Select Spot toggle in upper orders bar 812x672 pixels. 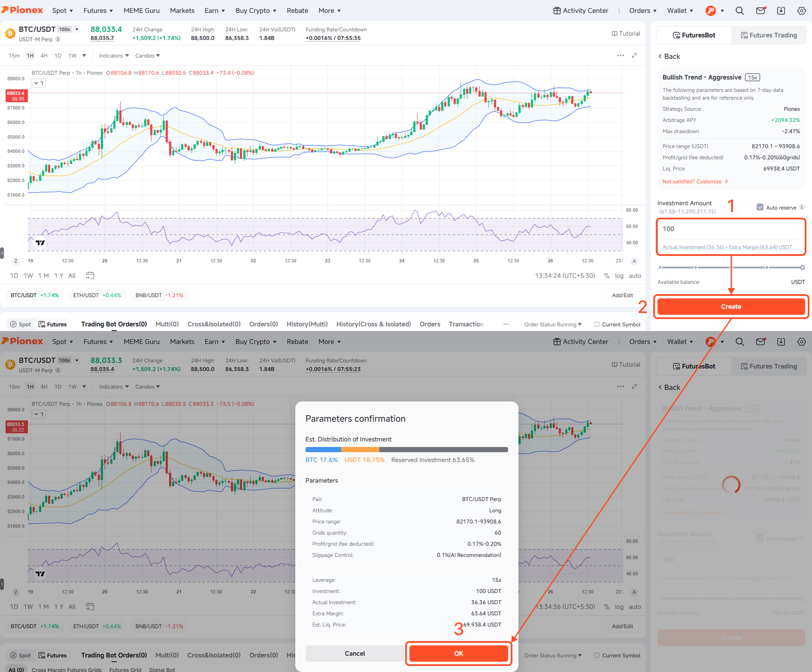pos(20,324)
